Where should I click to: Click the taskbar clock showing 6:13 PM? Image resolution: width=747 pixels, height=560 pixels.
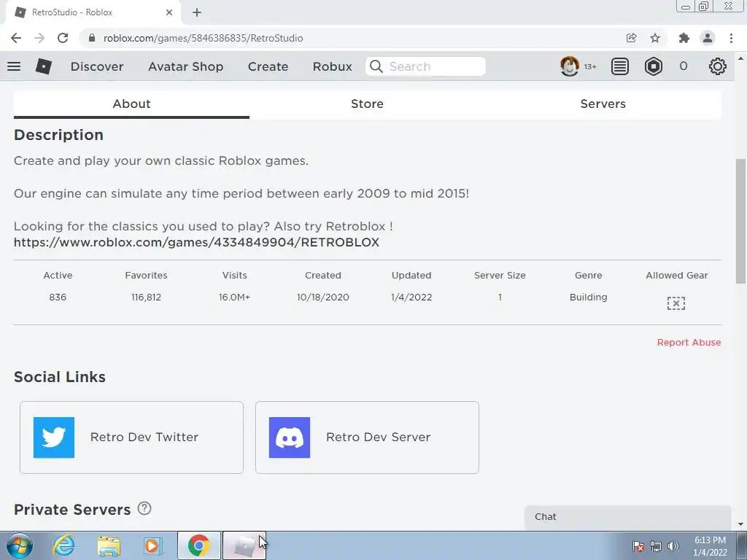coord(710,546)
